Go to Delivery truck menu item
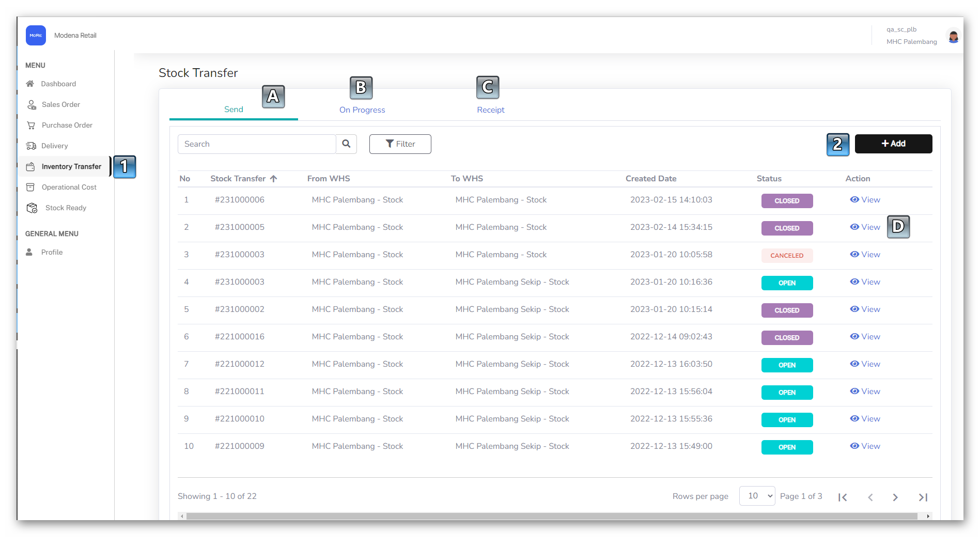This screenshot has height=547, width=980. pos(31,146)
